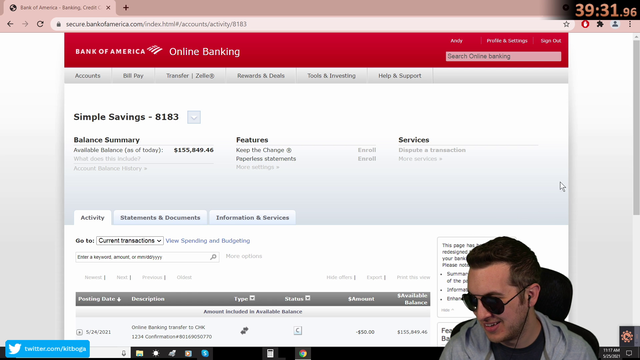Image resolution: width=640 pixels, height=360 pixels.
Task: Click the Chrome icon on the taskbar
Action: pos(303,353)
